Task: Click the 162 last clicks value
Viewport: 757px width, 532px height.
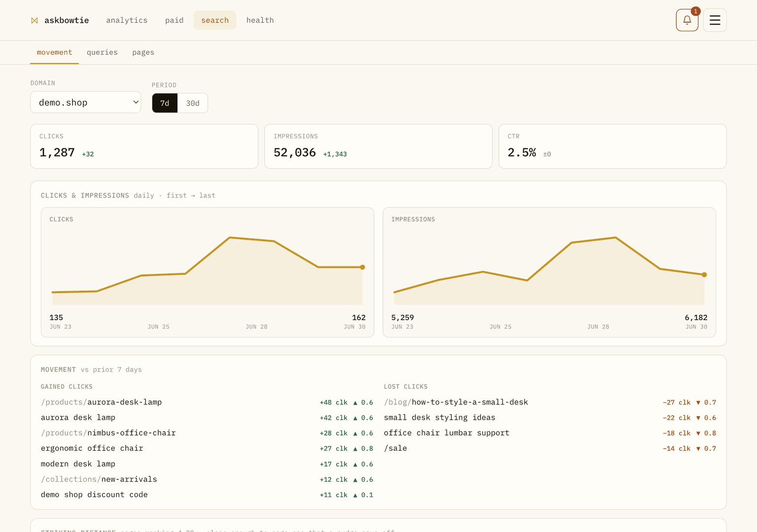Action: coord(359,318)
